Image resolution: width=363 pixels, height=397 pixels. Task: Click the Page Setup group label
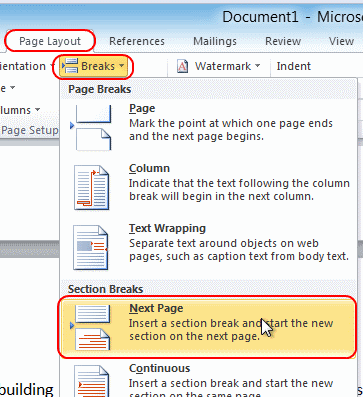coord(29,130)
